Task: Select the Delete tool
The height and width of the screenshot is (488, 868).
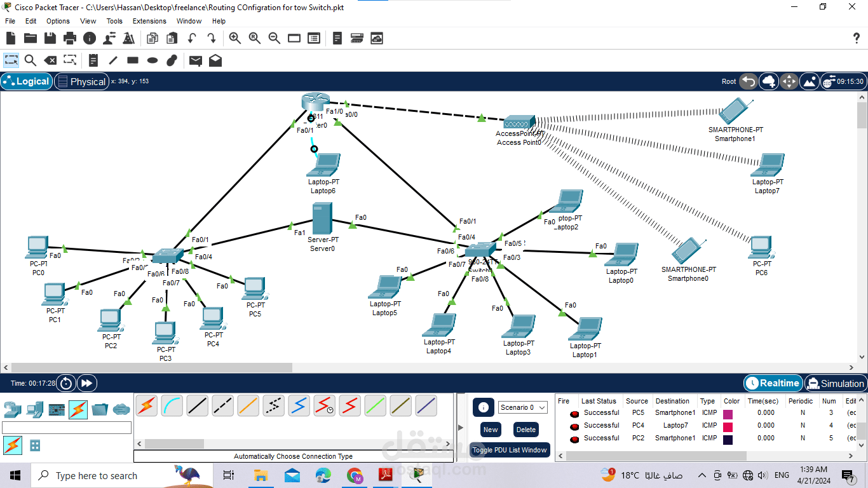Action: (x=50, y=60)
